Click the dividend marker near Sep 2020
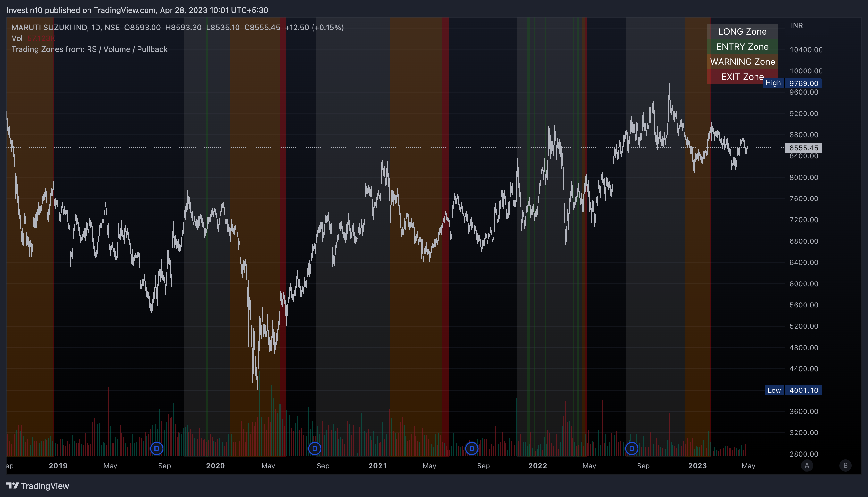This screenshot has height=497, width=868. click(x=314, y=449)
